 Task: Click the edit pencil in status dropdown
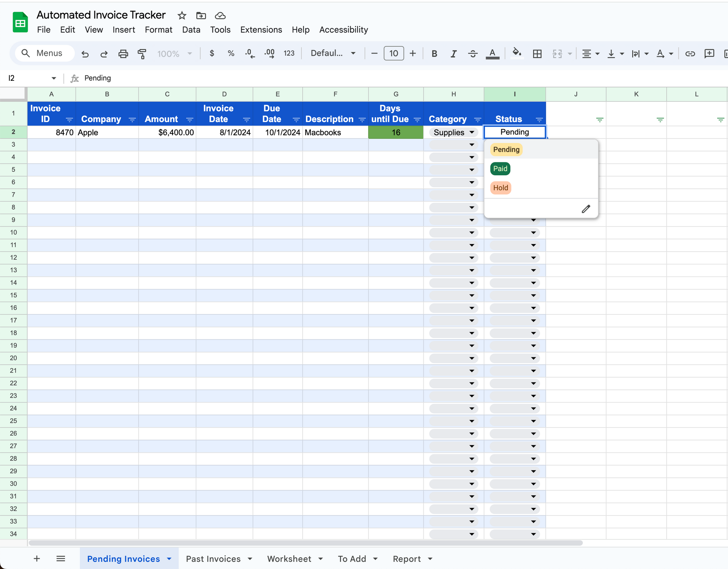click(586, 209)
